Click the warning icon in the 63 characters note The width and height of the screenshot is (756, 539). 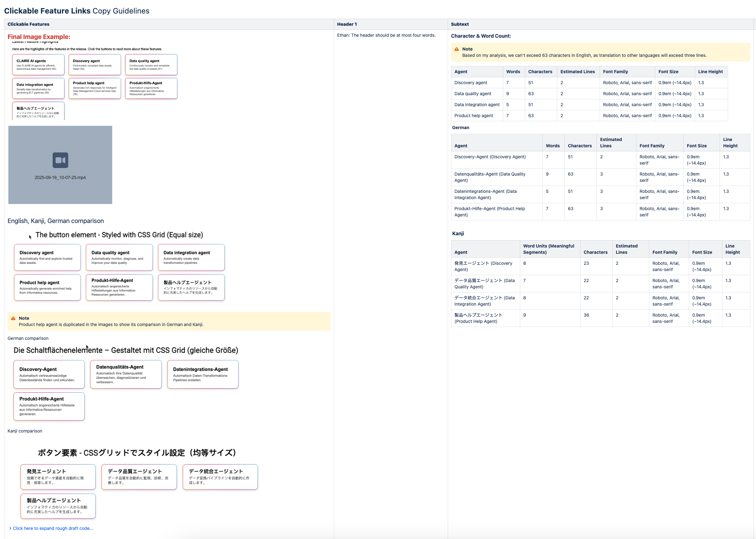pos(456,49)
